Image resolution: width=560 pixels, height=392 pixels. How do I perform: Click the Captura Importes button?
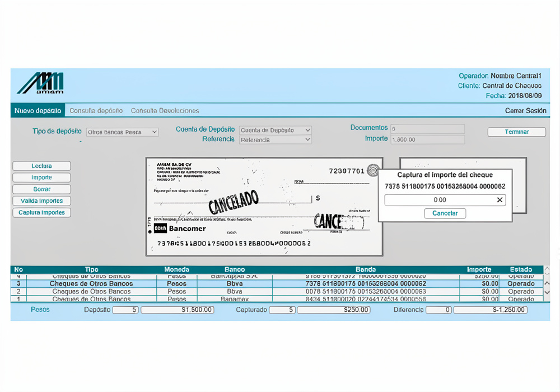coord(42,212)
